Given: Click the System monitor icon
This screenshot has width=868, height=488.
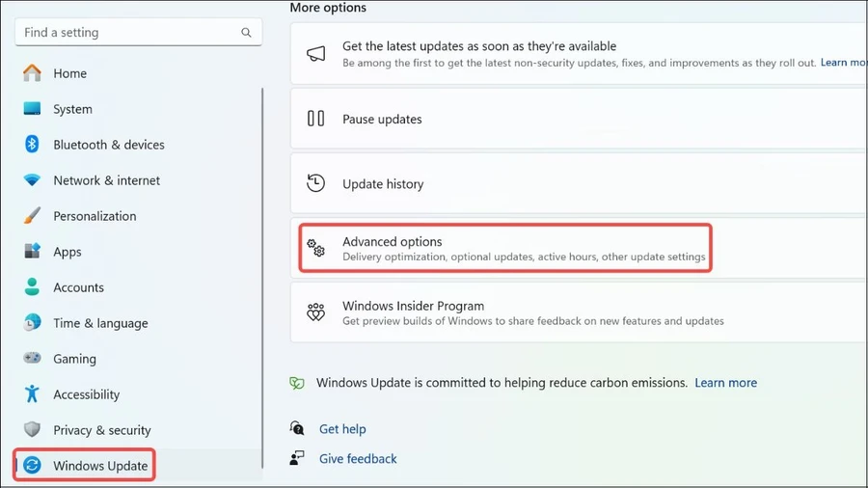Looking at the screenshot, I should [x=32, y=108].
